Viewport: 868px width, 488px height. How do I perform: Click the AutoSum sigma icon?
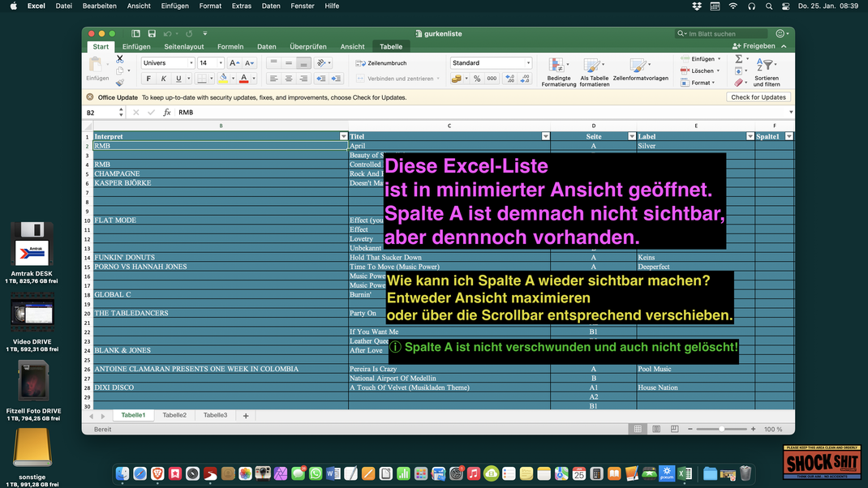(x=738, y=58)
